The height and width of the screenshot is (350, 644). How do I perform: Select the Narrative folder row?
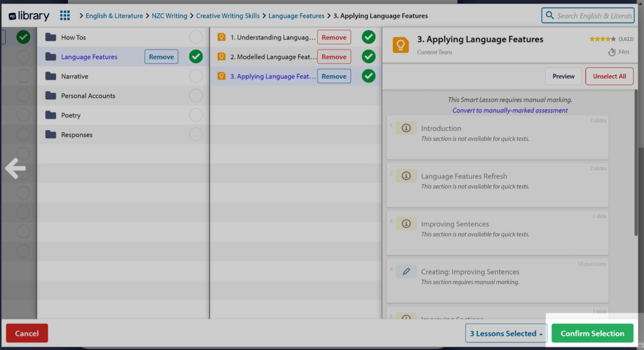click(x=123, y=76)
